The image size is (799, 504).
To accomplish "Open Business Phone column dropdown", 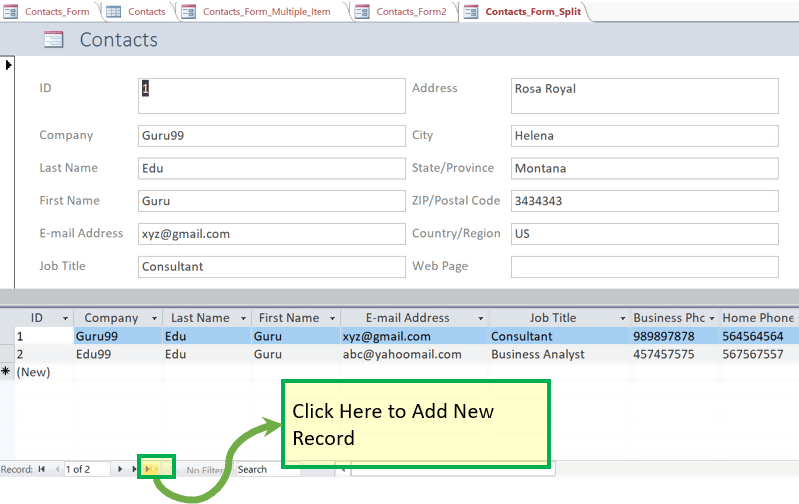I will tap(712, 319).
